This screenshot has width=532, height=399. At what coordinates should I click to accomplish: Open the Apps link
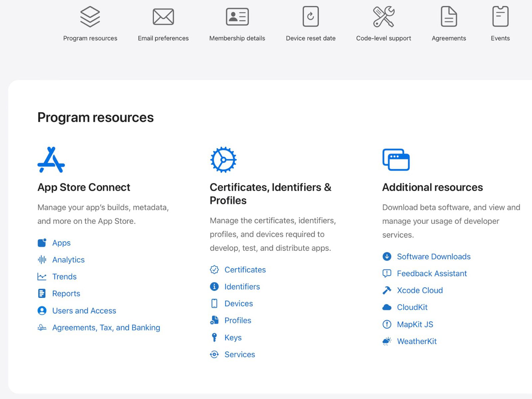click(61, 243)
